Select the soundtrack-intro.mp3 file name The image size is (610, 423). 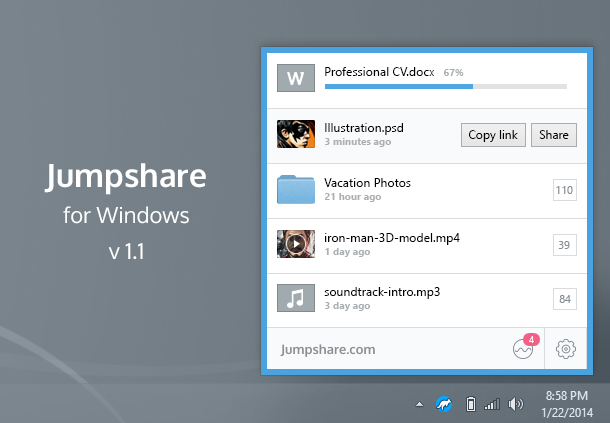[382, 292]
